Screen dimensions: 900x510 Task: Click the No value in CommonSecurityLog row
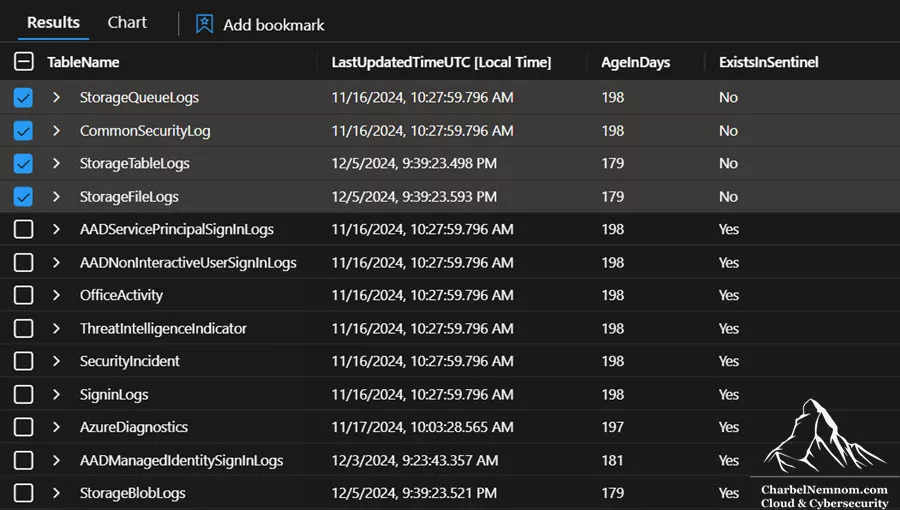(x=728, y=131)
